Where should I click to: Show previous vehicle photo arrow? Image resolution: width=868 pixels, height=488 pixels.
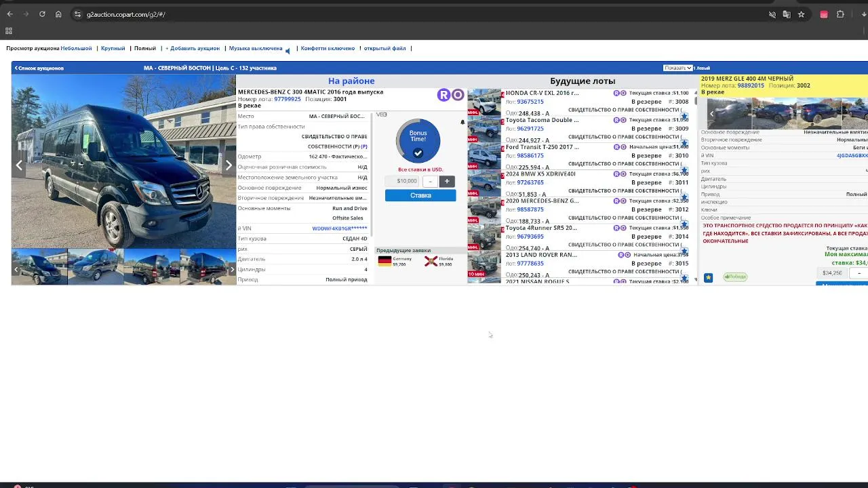pos(19,165)
